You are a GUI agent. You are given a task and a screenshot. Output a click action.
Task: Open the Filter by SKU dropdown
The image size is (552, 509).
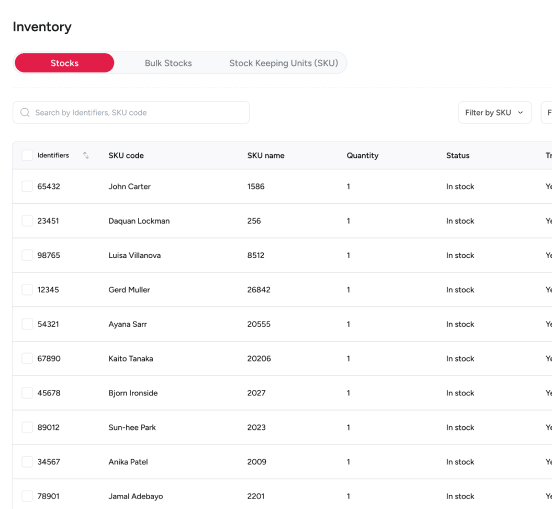click(x=495, y=113)
